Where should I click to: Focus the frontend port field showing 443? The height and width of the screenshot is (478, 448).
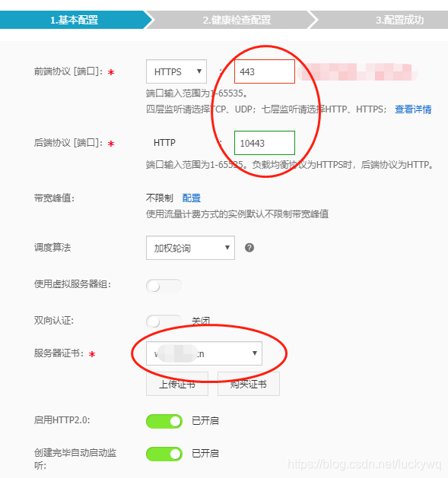[265, 71]
